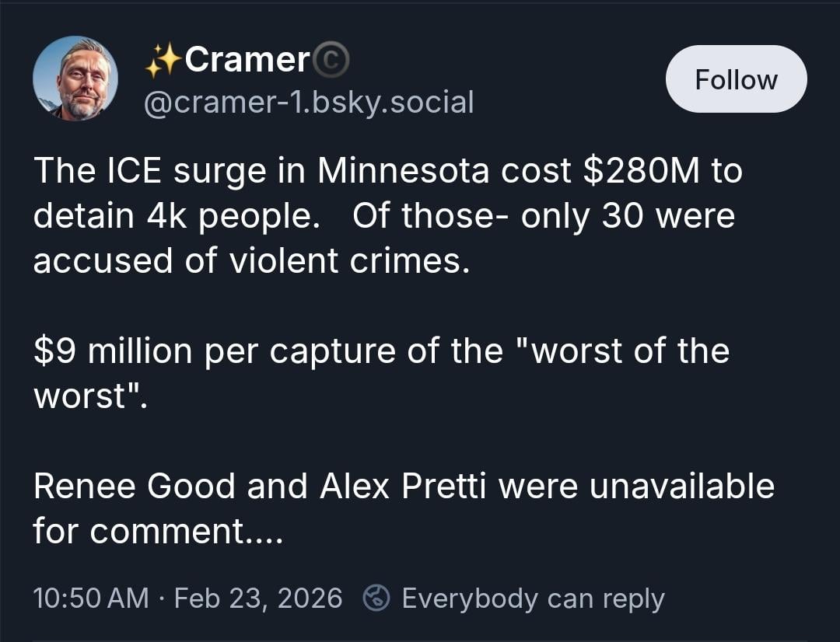The width and height of the screenshot is (840, 642).
Task: Click the "Renee Good" name in the post
Action: 135,486
